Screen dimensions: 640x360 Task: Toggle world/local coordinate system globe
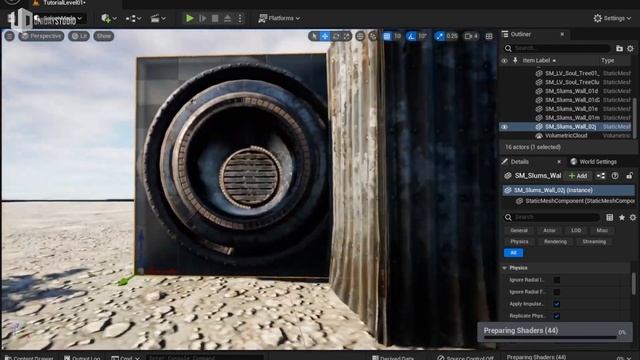(x=360, y=36)
